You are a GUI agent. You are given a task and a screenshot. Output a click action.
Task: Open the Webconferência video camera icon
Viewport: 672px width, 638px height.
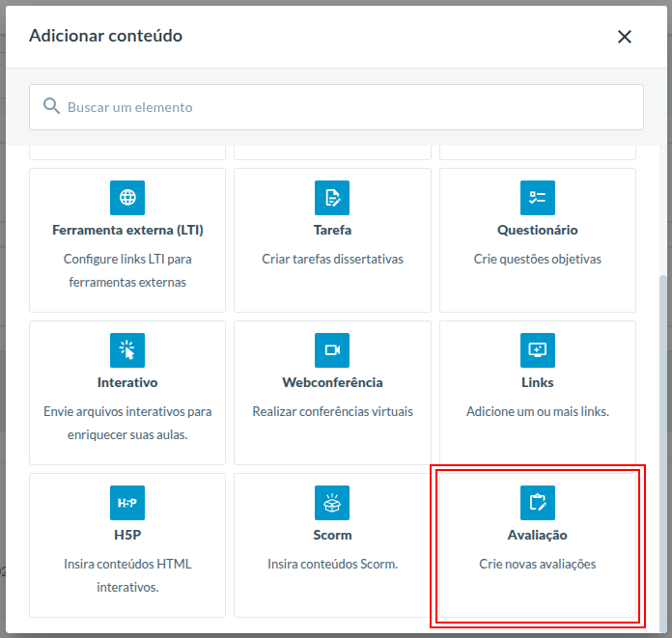332,350
